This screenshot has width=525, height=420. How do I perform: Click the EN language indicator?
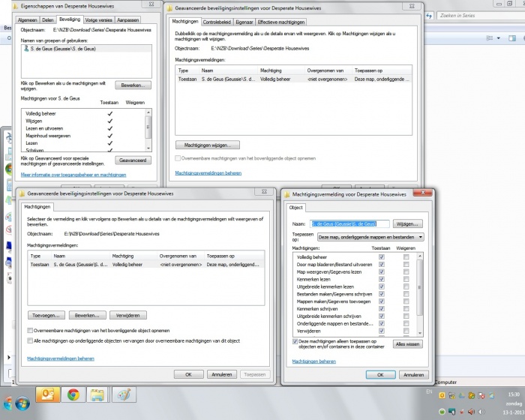[429, 391]
